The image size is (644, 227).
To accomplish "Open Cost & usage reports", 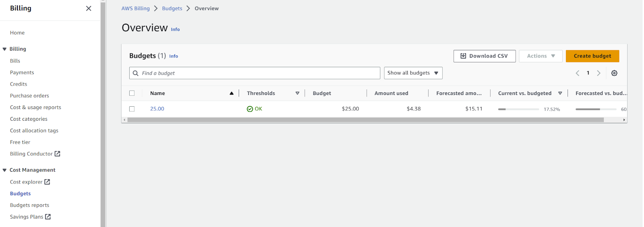I will click(35, 108).
